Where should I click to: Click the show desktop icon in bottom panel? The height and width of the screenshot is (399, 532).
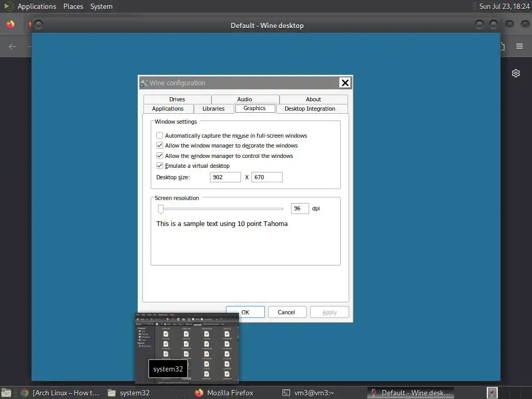click(x=6, y=393)
